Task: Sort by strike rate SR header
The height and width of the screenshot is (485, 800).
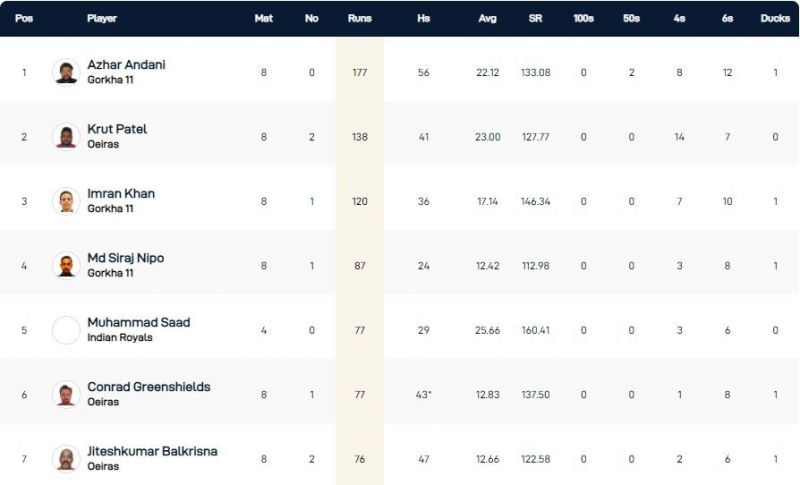Action: tap(535, 18)
